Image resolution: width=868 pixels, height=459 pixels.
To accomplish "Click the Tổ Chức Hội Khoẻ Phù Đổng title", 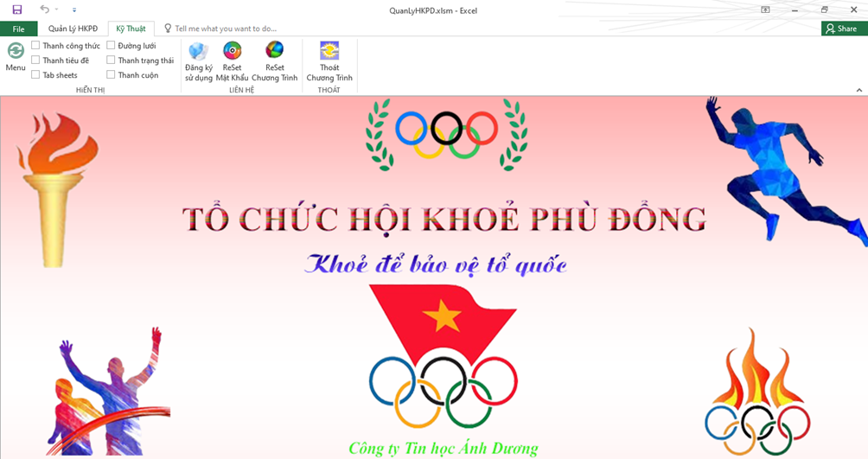I will [x=444, y=220].
